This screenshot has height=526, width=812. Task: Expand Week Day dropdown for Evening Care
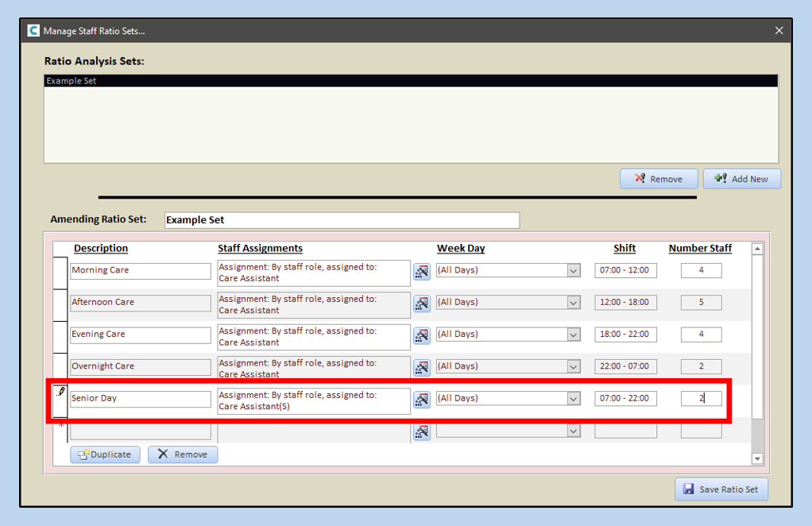coord(574,335)
